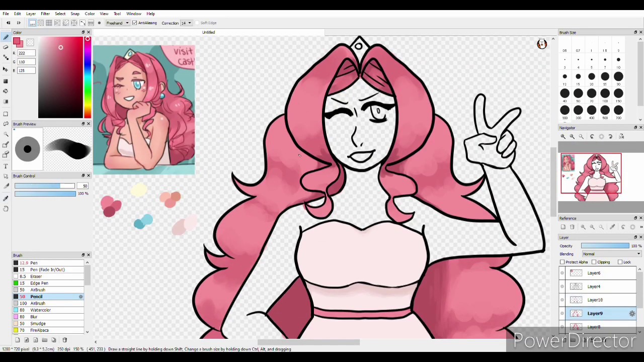This screenshot has height=362, width=644.
Task: Toggle visibility of Layer10
Action: tap(562, 300)
